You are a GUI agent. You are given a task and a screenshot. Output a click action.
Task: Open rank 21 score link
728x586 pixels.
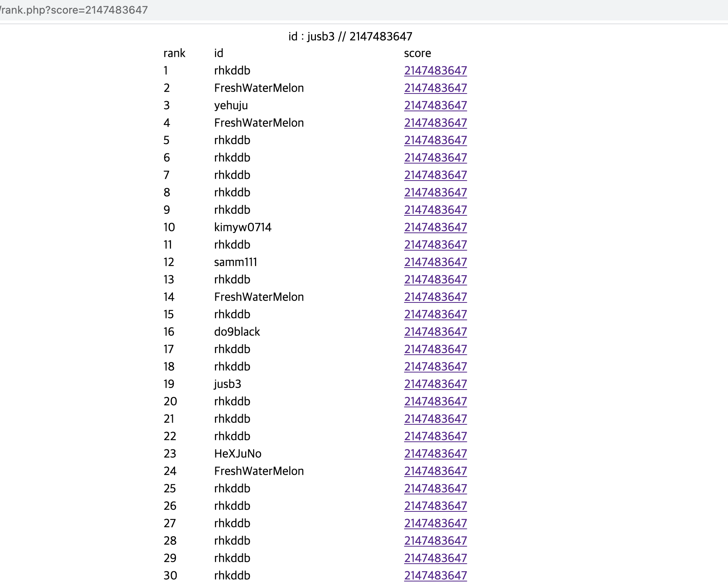(435, 419)
